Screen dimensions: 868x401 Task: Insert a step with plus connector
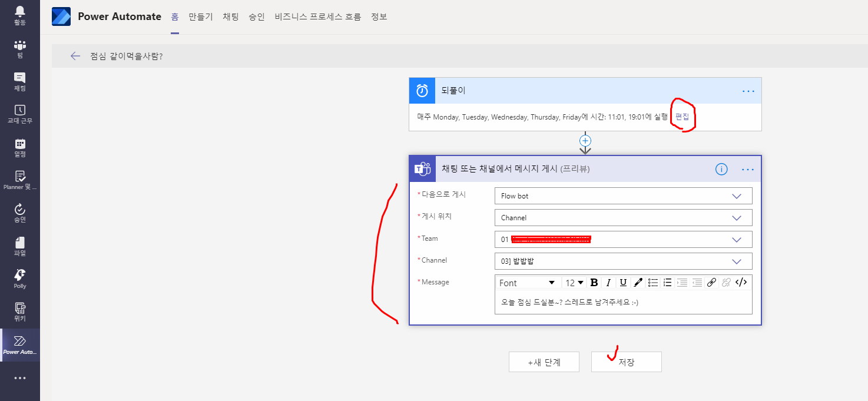tap(585, 141)
